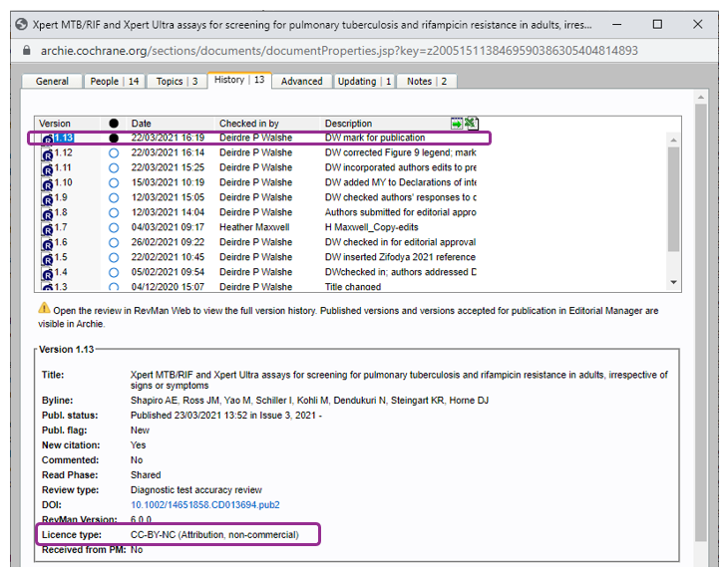The height and width of the screenshot is (578, 728).
Task: Select the radio button for version 1.9
Action: coord(114,198)
